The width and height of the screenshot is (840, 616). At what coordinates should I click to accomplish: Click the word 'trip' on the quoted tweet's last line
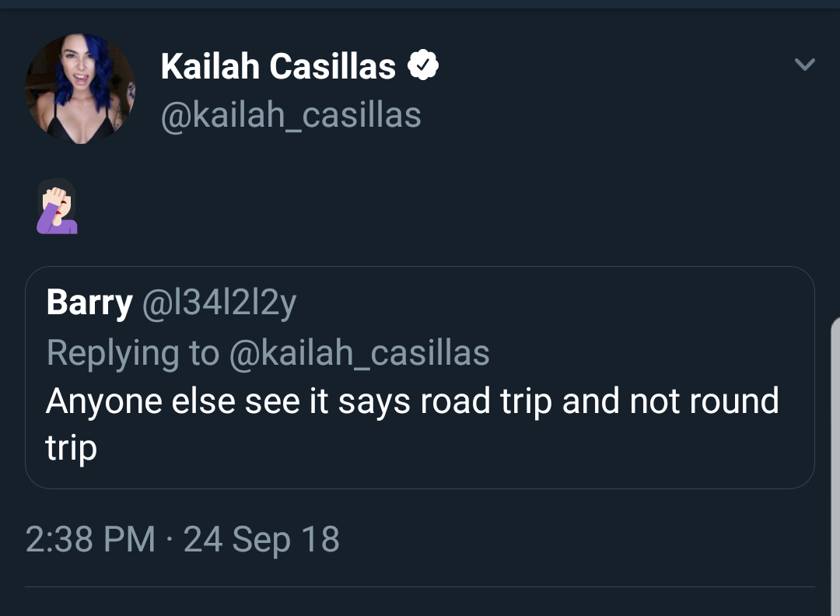(71, 448)
